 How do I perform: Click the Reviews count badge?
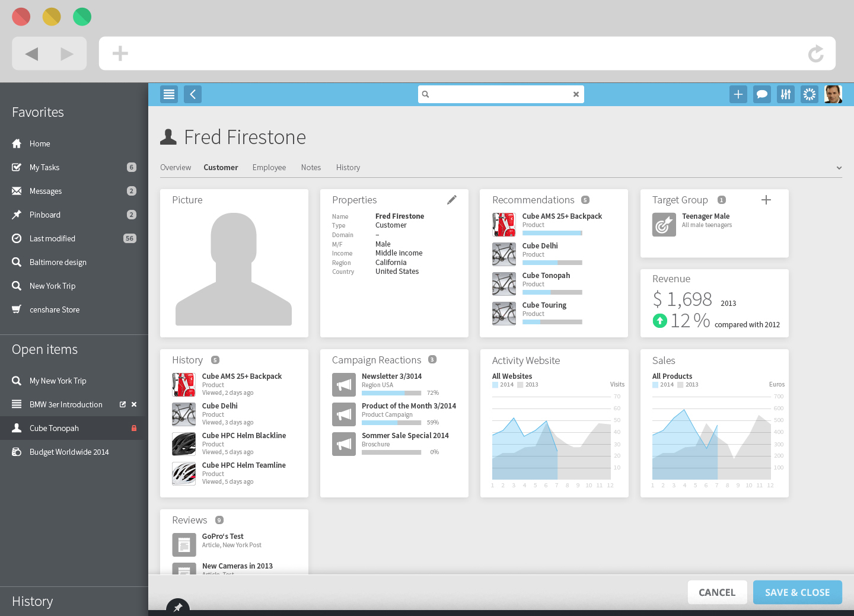[x=219, y=520]
